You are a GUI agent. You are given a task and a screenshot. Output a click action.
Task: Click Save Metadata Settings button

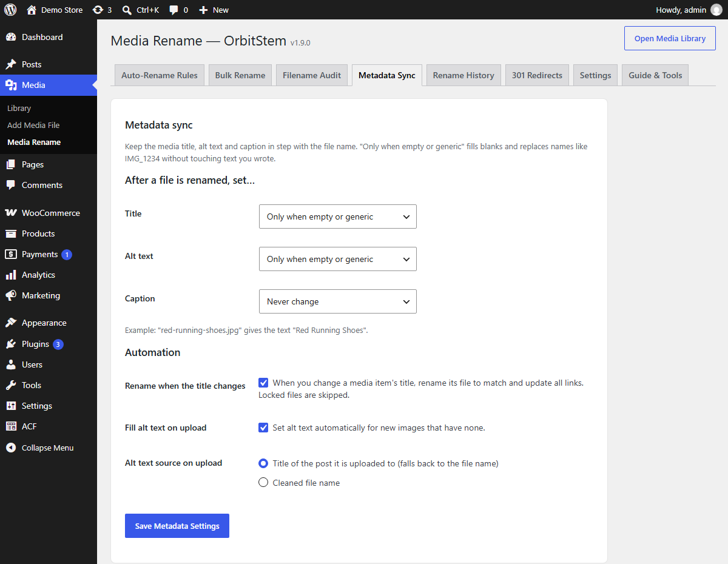pos(177,526)
